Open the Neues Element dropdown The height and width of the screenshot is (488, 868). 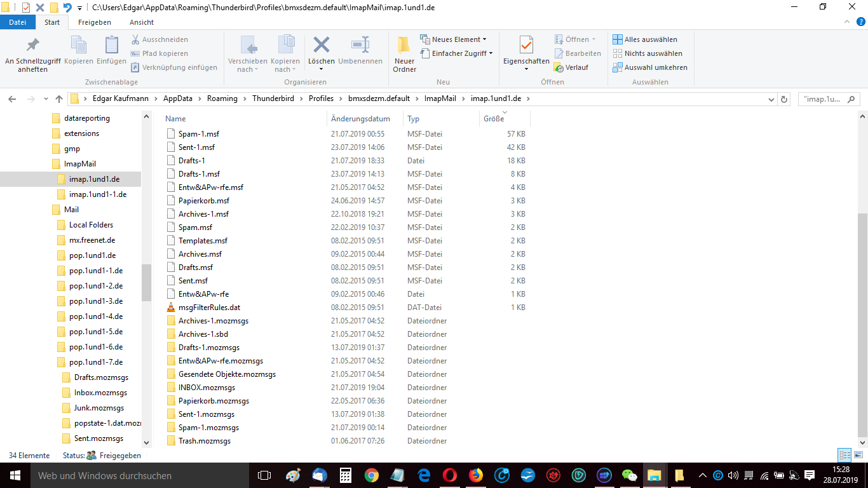point(454,39)
